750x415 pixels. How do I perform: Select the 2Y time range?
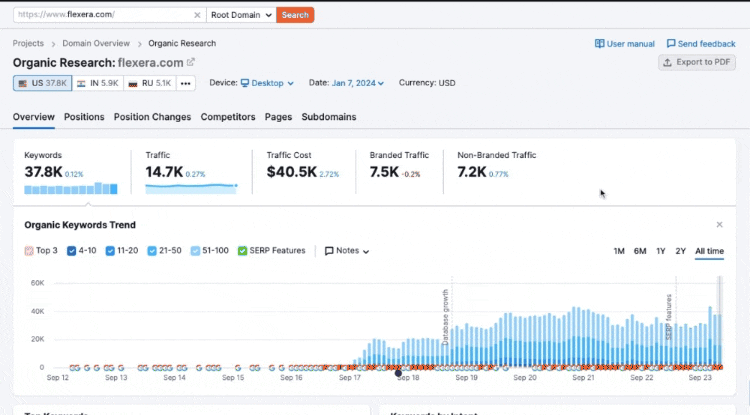(681, 251)
